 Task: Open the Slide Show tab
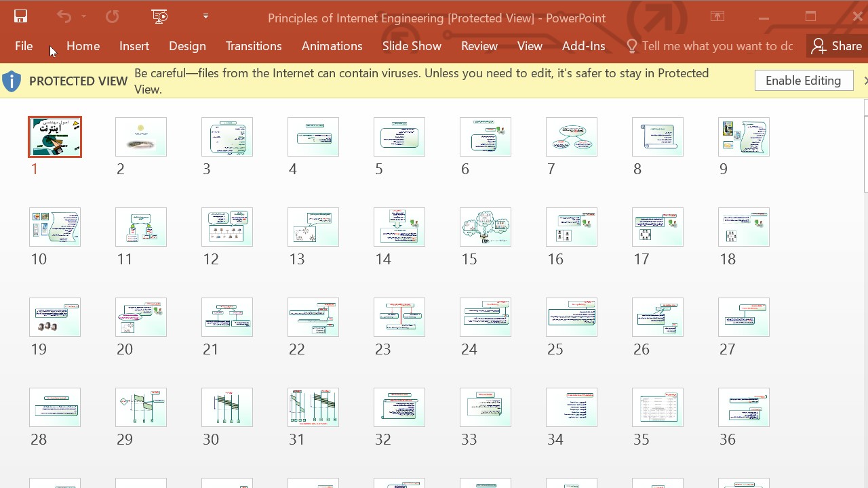[412, 46]
